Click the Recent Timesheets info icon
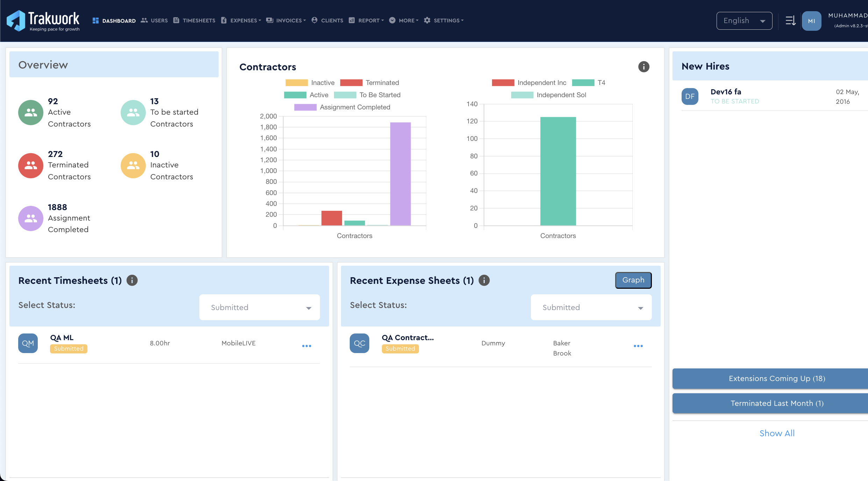868x481 pixels. tap(132, 280)
